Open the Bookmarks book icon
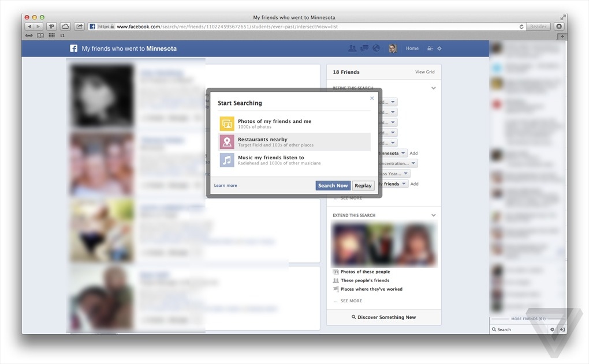Screen dimensions: 589x364 click(40, 36)
